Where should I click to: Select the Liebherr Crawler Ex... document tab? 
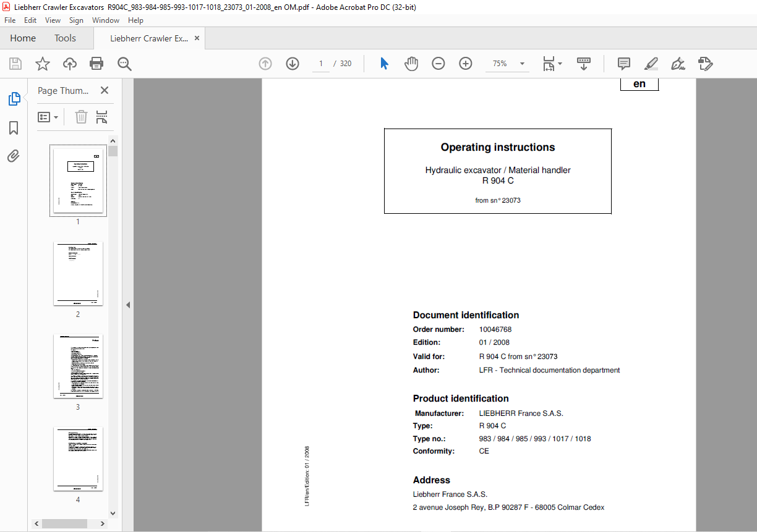coord(149,38)
